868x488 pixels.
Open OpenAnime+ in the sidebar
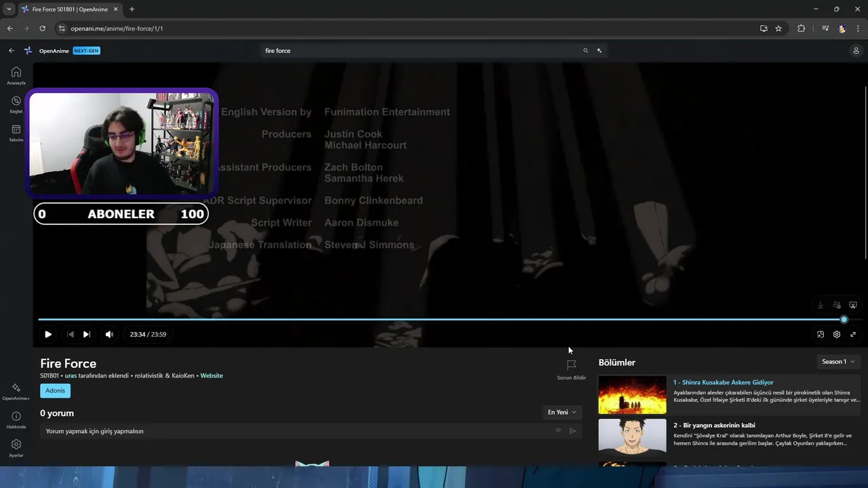tap(16, 392)
